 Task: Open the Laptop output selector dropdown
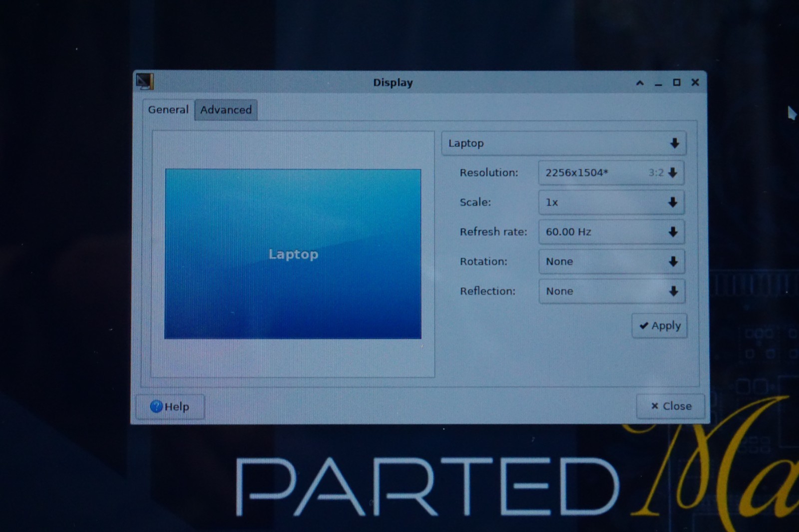click(x=564, y=143)
